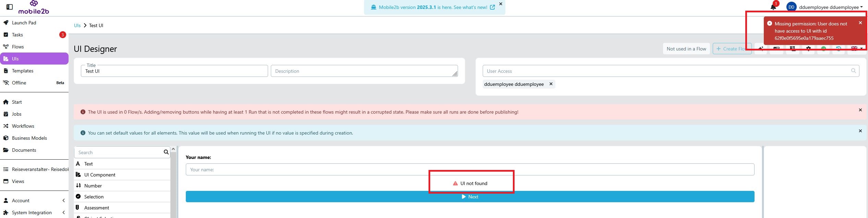Focus the Description text area

pyautogui.click(x=364, y=71)
